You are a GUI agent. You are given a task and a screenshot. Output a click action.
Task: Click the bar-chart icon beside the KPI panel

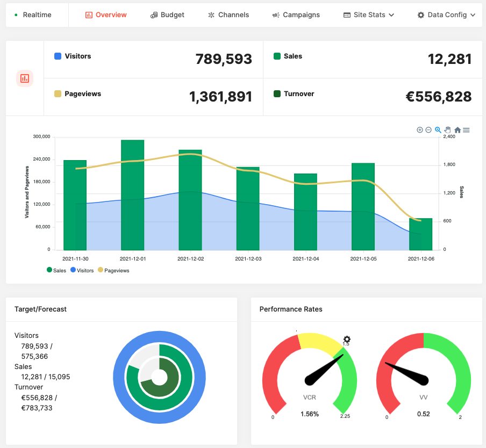tap(24, 78)
